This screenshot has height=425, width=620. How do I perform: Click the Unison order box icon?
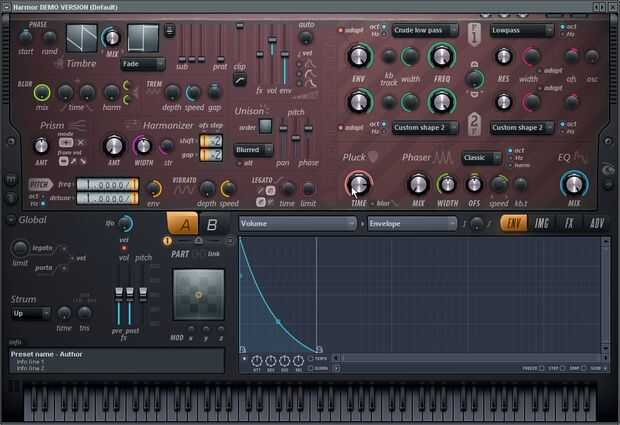click(x=265, y=127)
